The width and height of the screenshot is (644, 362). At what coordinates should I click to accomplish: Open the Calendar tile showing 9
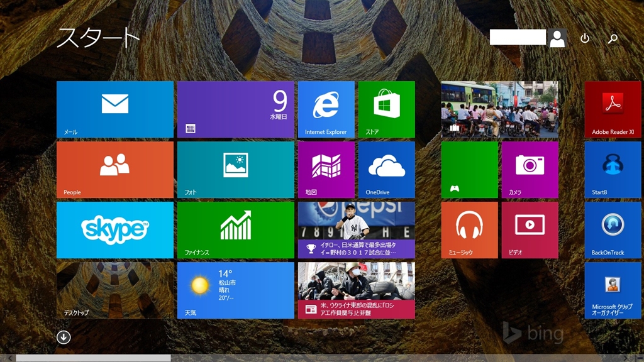click(236, 109)
